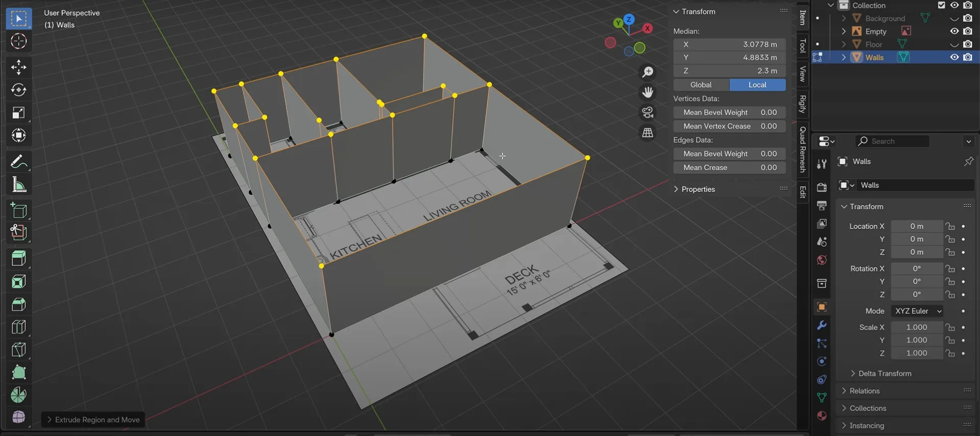Choose the Scale tool
Image resolution: width=980 pixels, height=436 pixels.
click(x=19, y=113)
